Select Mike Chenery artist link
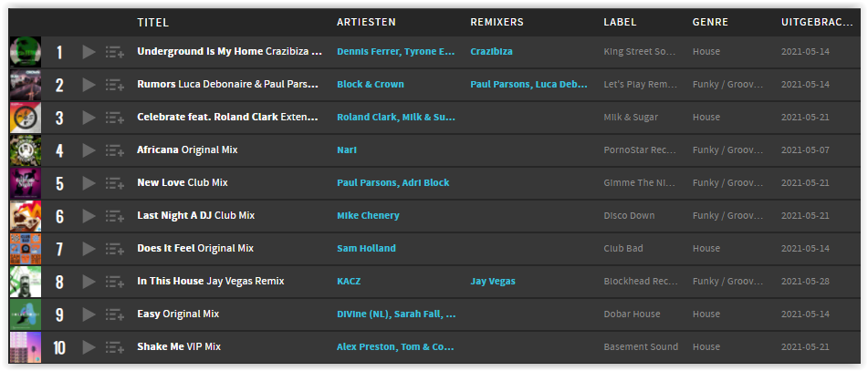The width and height of the screenshot is (868, 371). [x=368, y=216]
